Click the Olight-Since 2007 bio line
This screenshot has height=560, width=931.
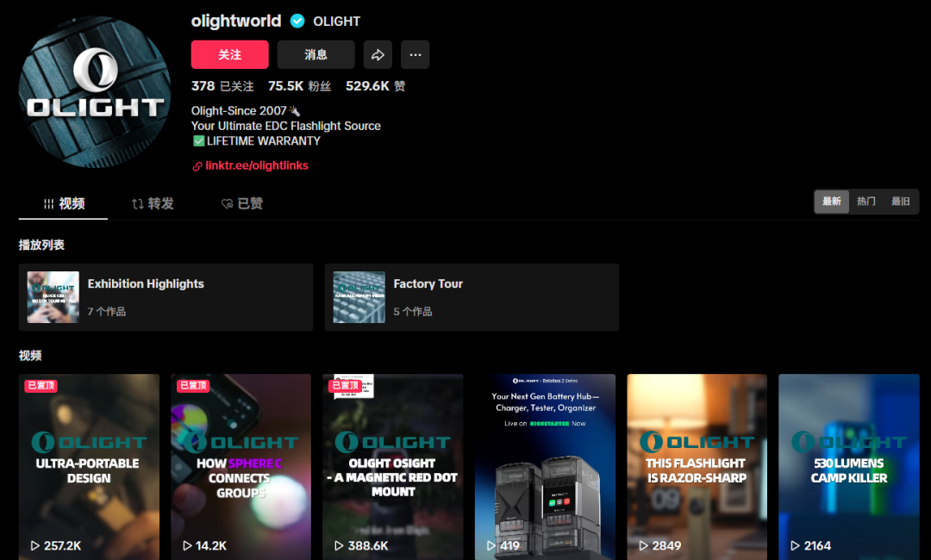point(245,111)
